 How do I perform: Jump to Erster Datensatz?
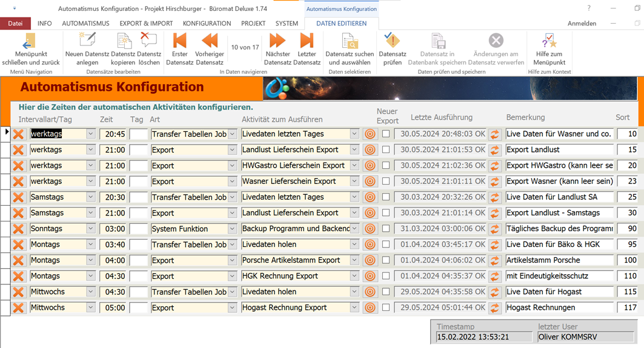click(x=179, y=41)
